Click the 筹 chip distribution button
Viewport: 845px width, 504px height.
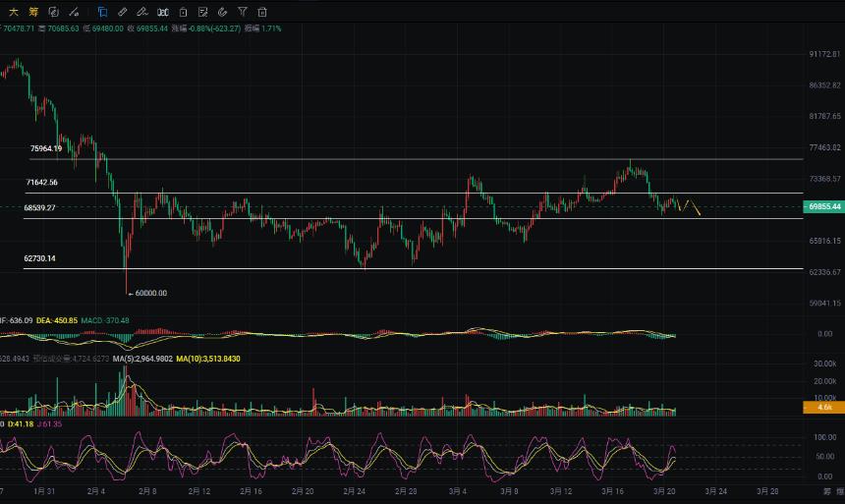33,12
